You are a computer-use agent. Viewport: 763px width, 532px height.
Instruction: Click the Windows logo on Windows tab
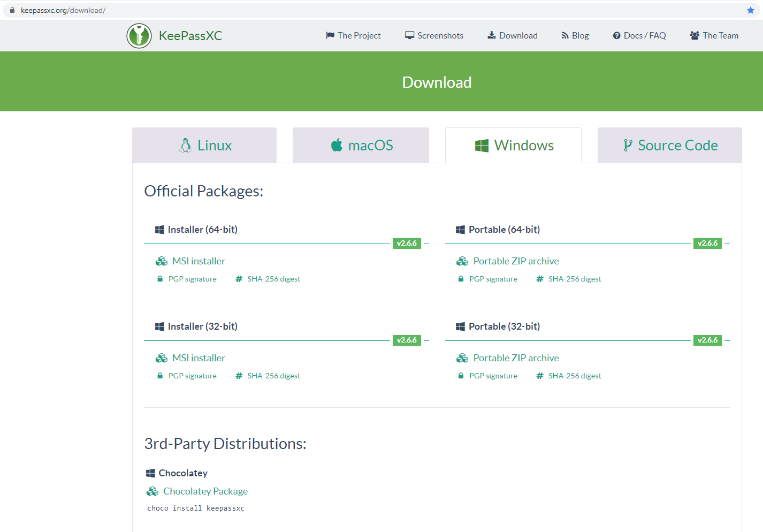click(x=482, y=146)
